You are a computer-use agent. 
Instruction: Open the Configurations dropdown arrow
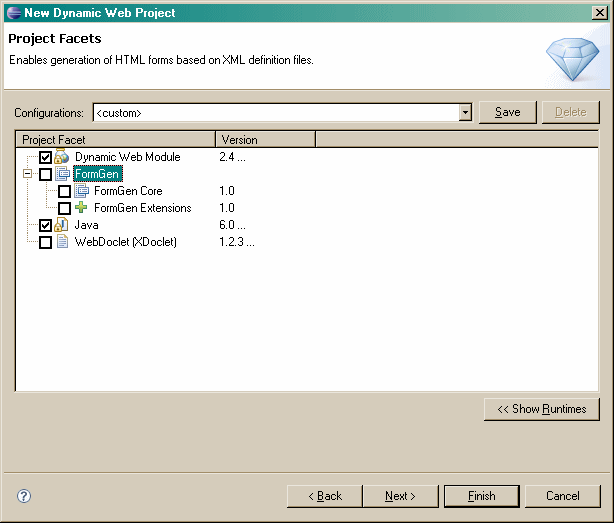pyautogui.click(x=465, y=113)
